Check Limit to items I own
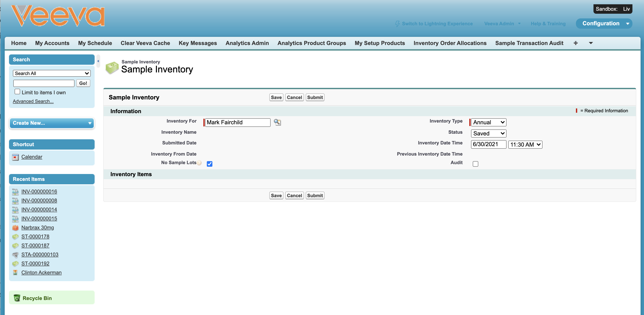Viewport: 644px width, 315px height. click(17, 92)
